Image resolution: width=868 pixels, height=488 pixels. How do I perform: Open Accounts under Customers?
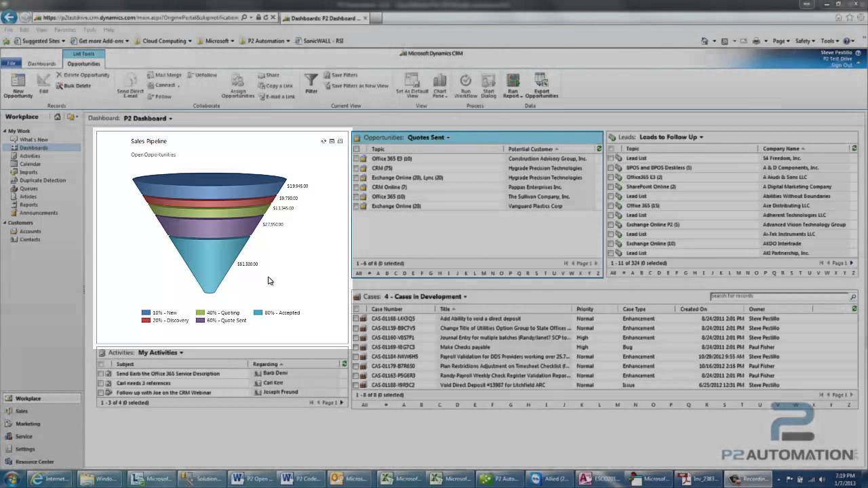(x=30, y=231)
